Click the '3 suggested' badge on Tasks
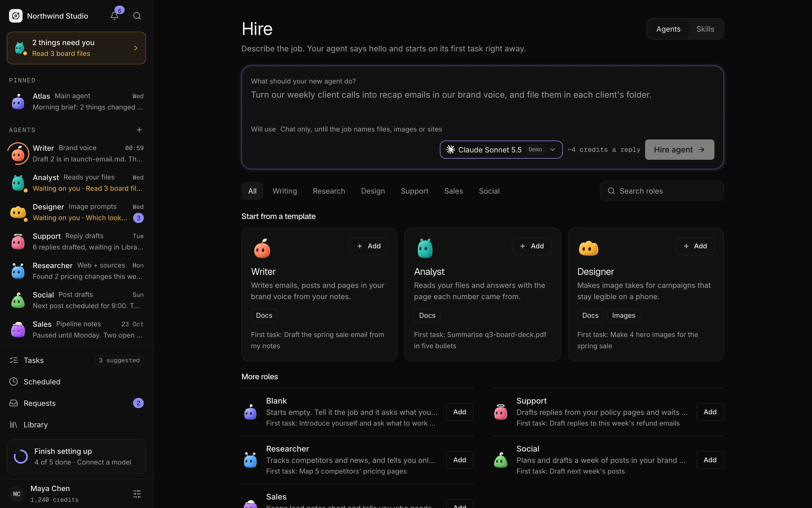This screenshot has height=508, width=812. click(119, 360)
